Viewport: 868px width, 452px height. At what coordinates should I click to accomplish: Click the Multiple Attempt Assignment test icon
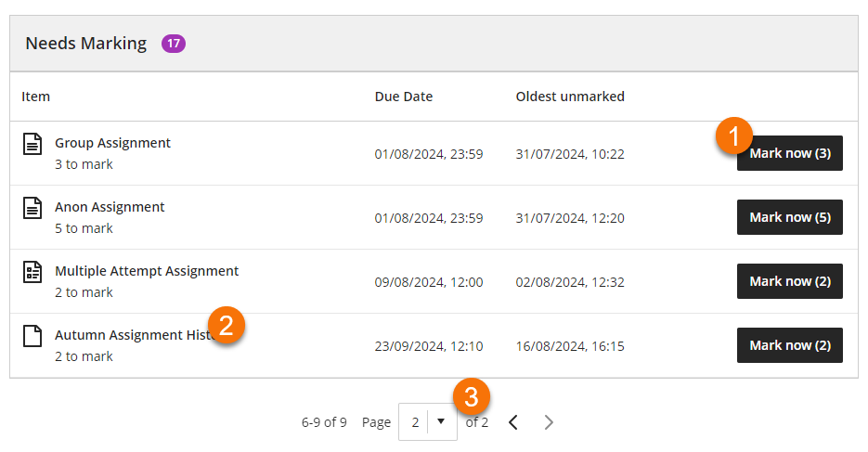[32, 272]
